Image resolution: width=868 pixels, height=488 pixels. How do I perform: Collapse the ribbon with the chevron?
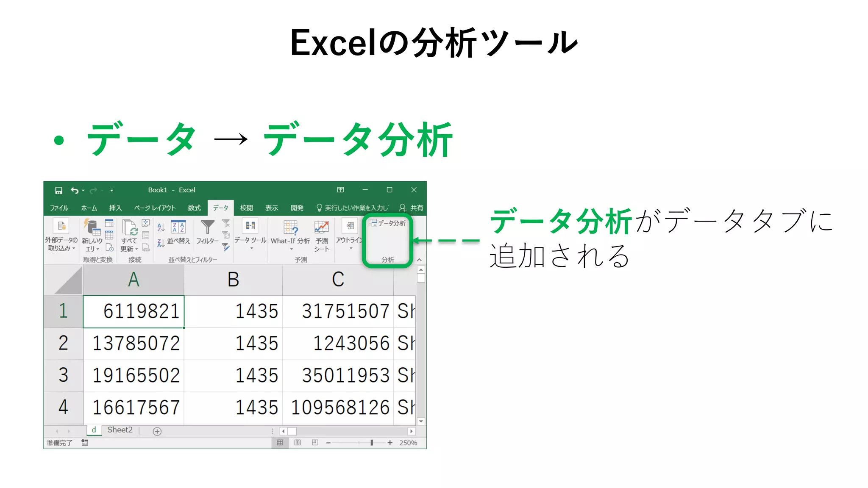tap(419, 260)
